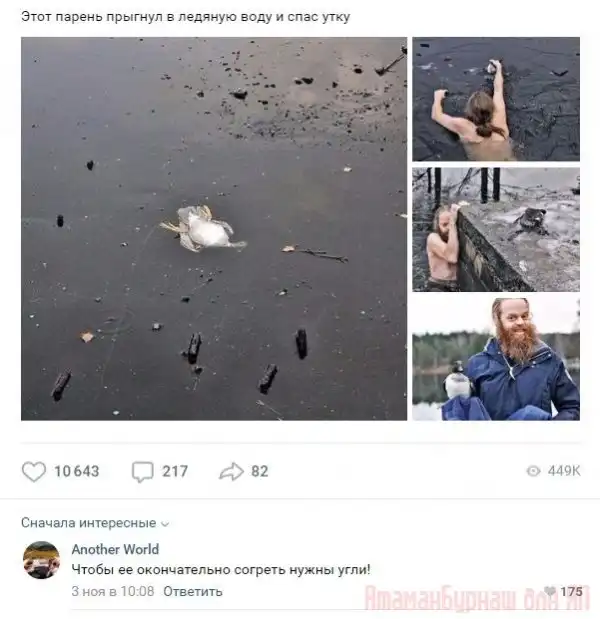Like the post with the heart icon
Image resolution: width=600 pixels, height=619 pixels.
tap(34, 471)
